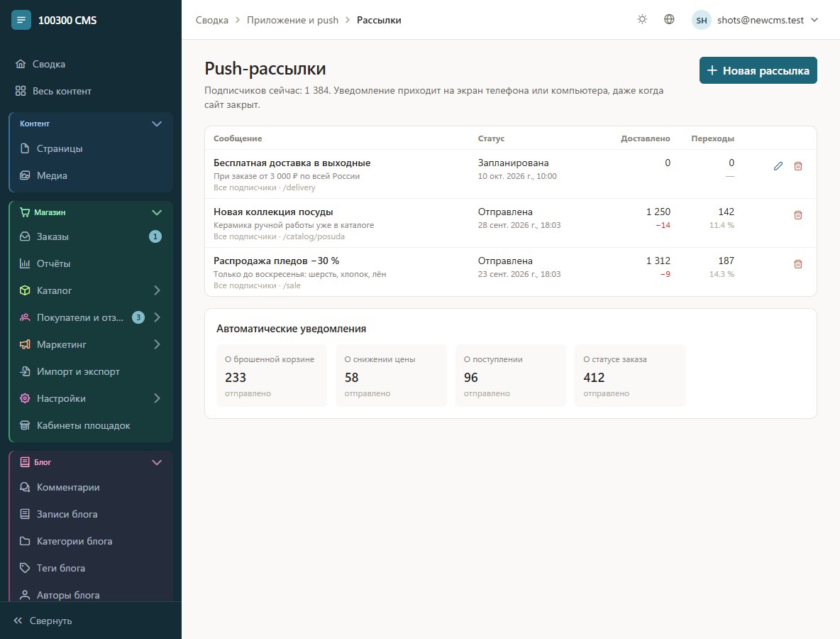Open Кабинеты площадок menu item
Screen dimensions: 840x639
coord(91,425)
